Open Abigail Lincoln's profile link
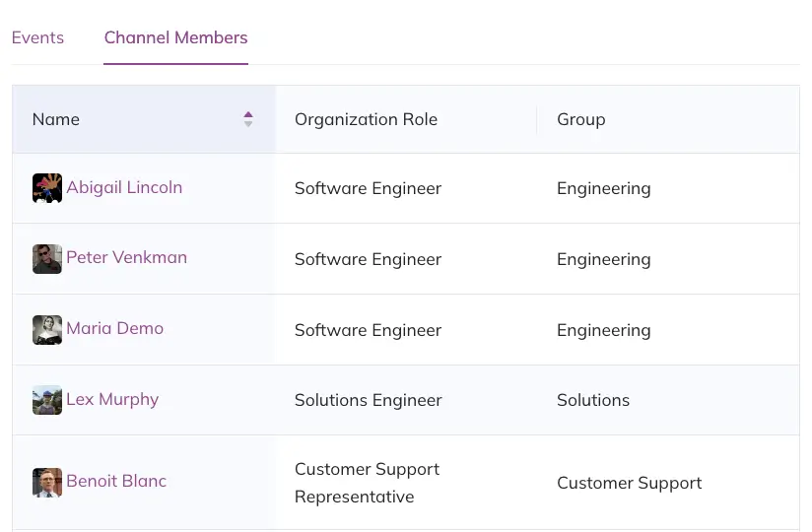 coord(124,187)
